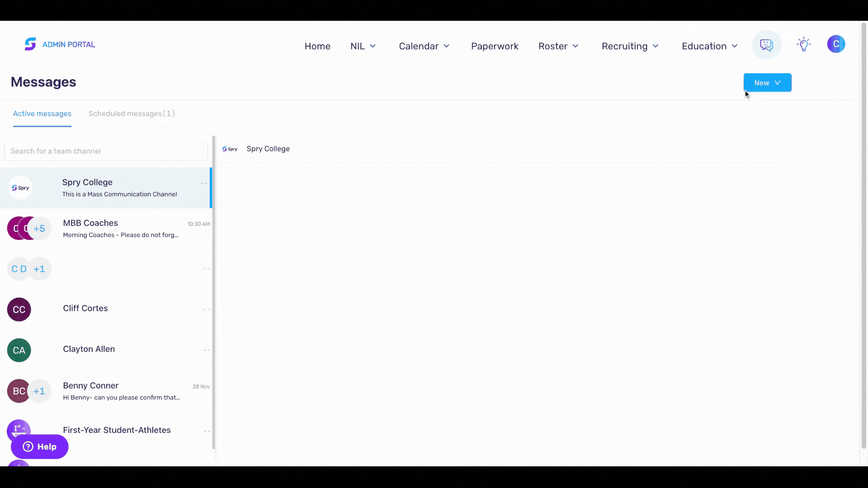The width and height of the screenshot is (868, 488).
Task: Click the CA avatar for Clayton Allen
Action: point(19,350)
